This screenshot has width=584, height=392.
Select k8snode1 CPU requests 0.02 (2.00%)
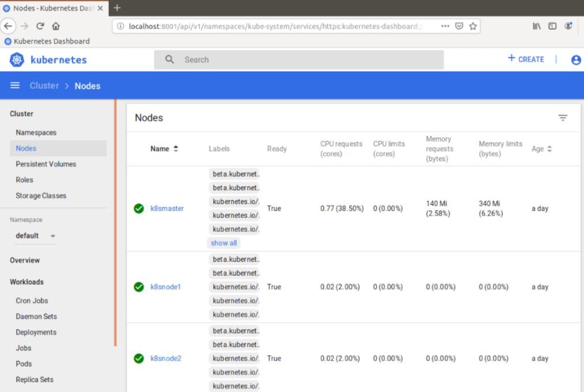340,287
